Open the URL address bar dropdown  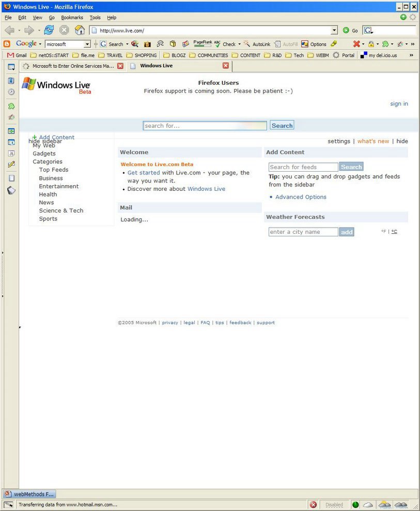point(334,31)
